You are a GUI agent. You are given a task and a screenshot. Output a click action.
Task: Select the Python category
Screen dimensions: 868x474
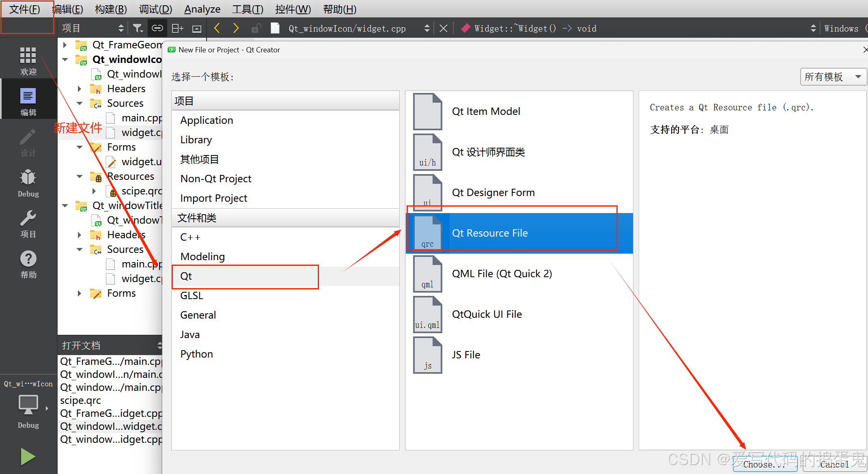point(286,354)
